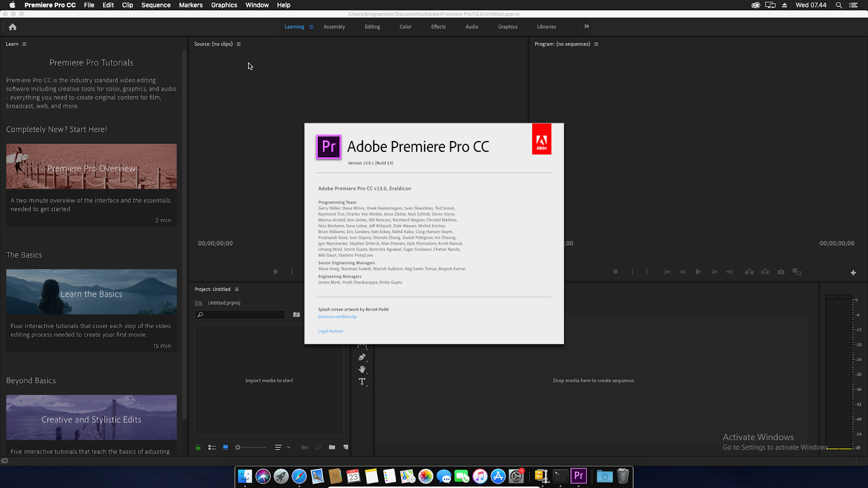Open the behance.net/Benoitp link
Image resolution: width=868 pixels, height=488 pixels.
pos(337,317)
